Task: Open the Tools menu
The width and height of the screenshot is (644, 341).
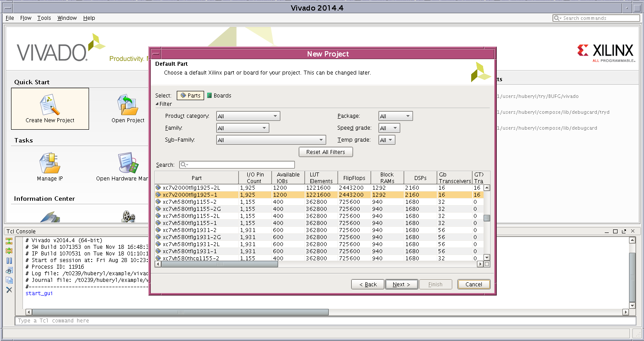Action: pos(44,18)
